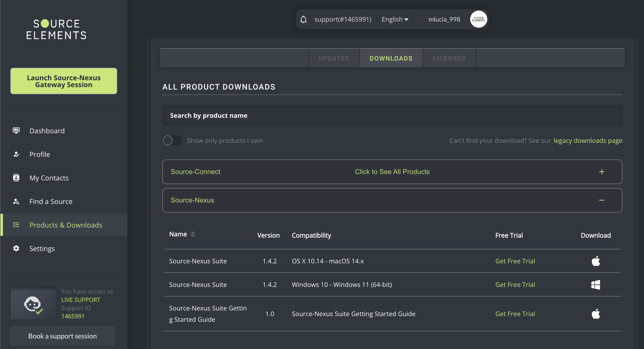Collapse the Source-Nexus section
The width and height of the screenshot is (644, 349).
(x=602, y=200)
